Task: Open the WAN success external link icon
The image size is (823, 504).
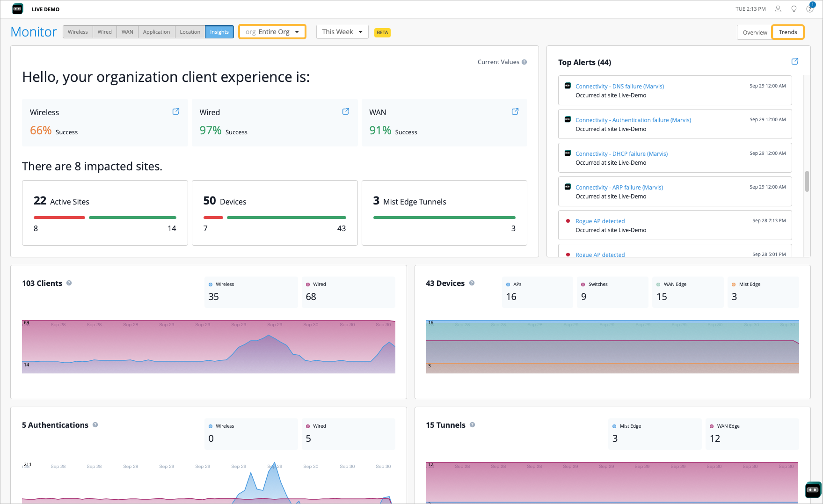Action: (x=515, y=111)
